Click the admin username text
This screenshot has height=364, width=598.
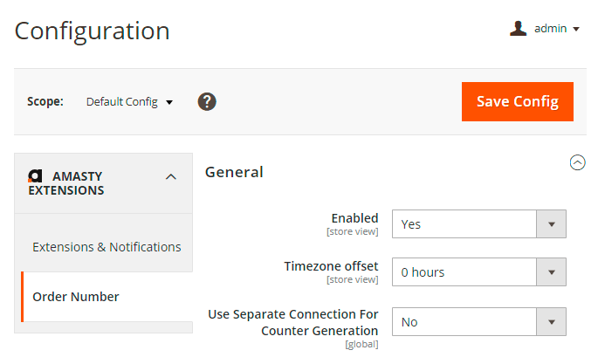[551, 29]
